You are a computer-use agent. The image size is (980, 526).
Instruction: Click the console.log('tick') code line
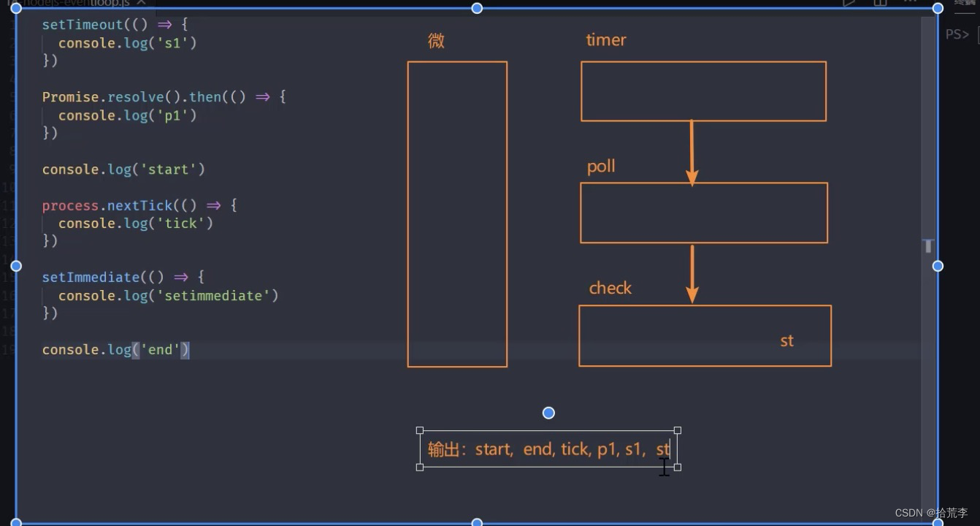[x=136, y=224]
